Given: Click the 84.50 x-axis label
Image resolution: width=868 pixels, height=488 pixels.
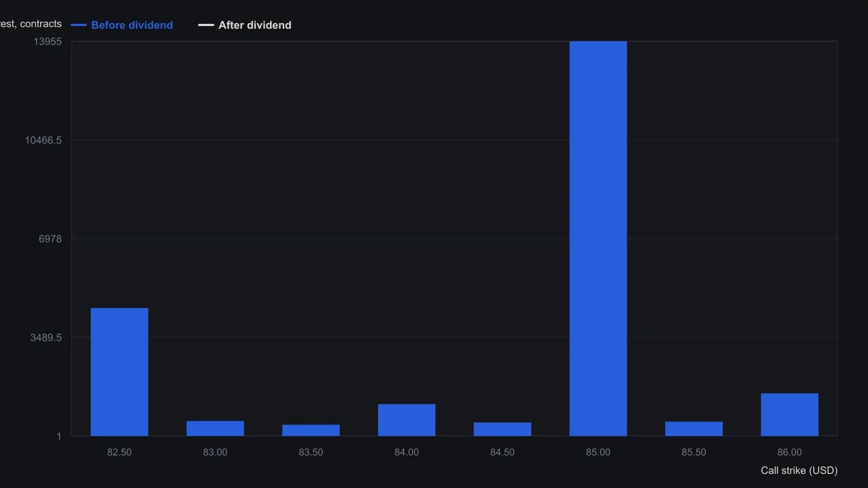Looking at the screenshot, I should 502,452.
